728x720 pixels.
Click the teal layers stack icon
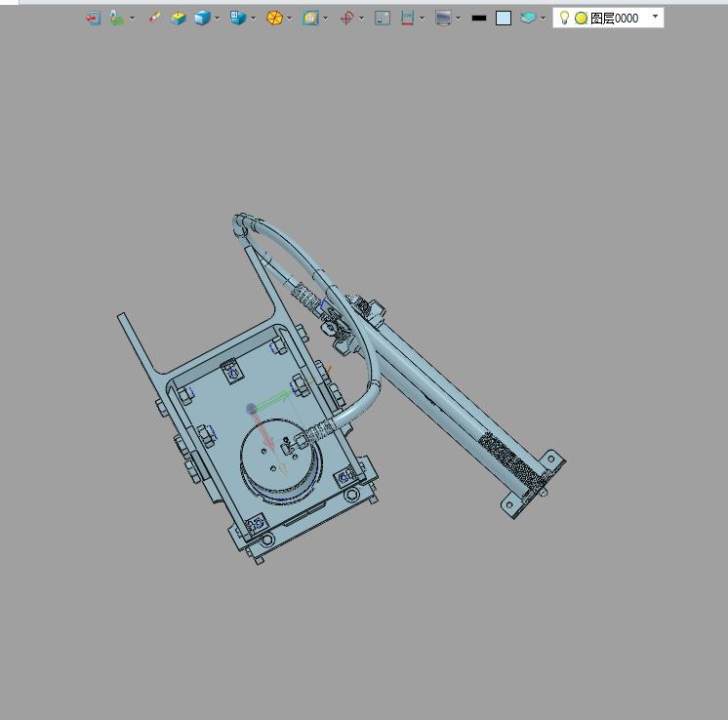pyautogui.click(x=528, y=19)
